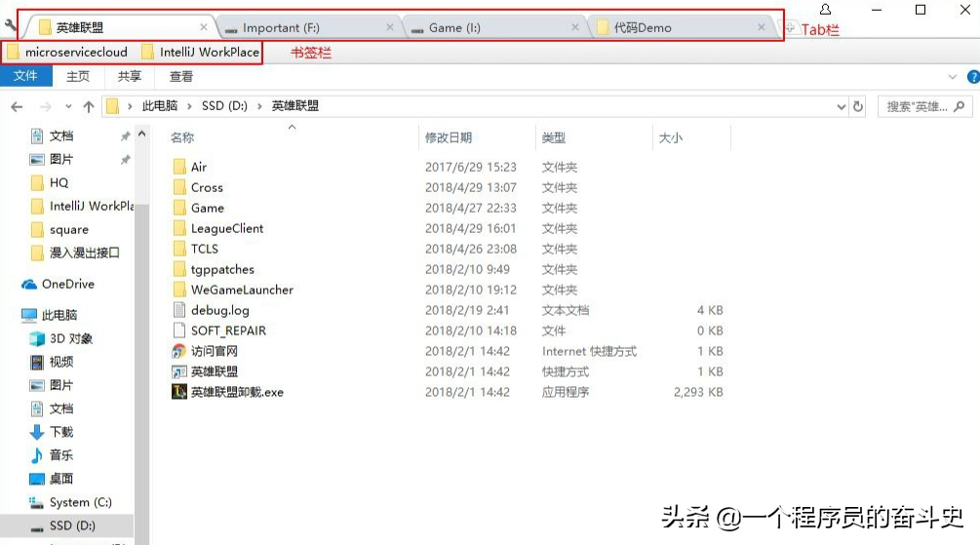Click 此电脑 in the address breadcrumb
The image size is (980, 545).
160,106
